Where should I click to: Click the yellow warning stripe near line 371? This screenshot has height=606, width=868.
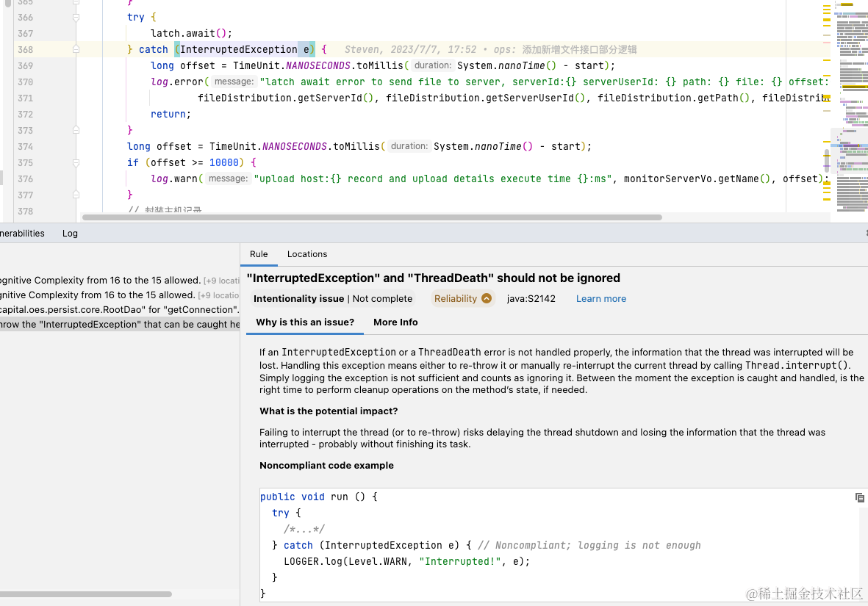point(827,98)
